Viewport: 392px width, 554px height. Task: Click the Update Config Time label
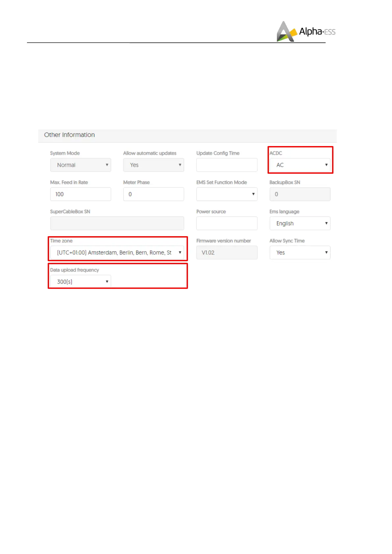(218, 153)
